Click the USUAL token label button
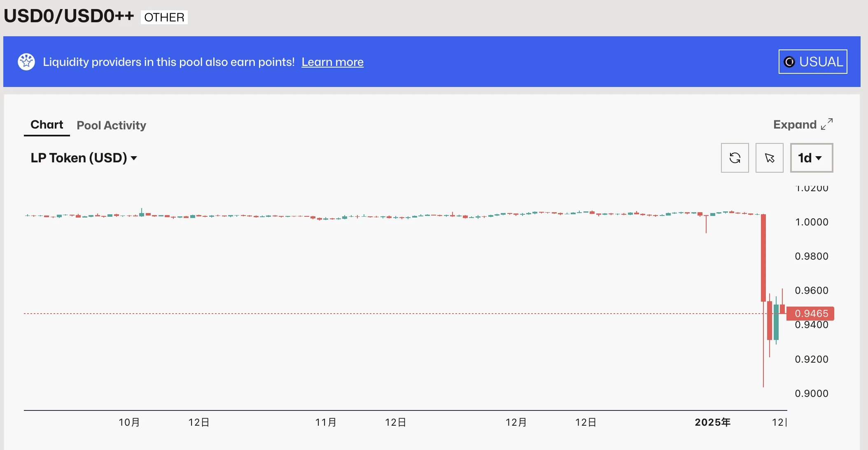This screenshot has height=450, width=868. [813, 61]
